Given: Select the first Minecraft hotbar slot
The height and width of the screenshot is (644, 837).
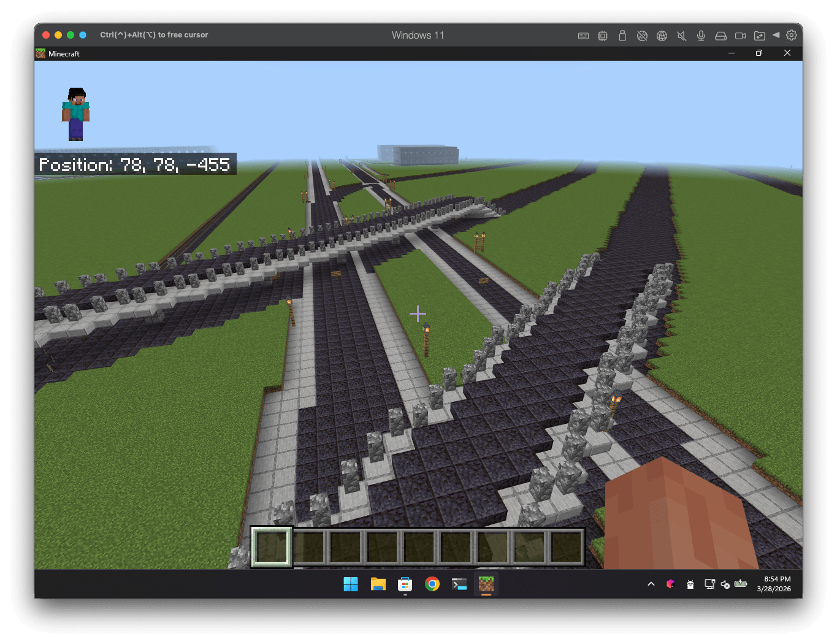Looking at the screenshot, I should [271, 546].
